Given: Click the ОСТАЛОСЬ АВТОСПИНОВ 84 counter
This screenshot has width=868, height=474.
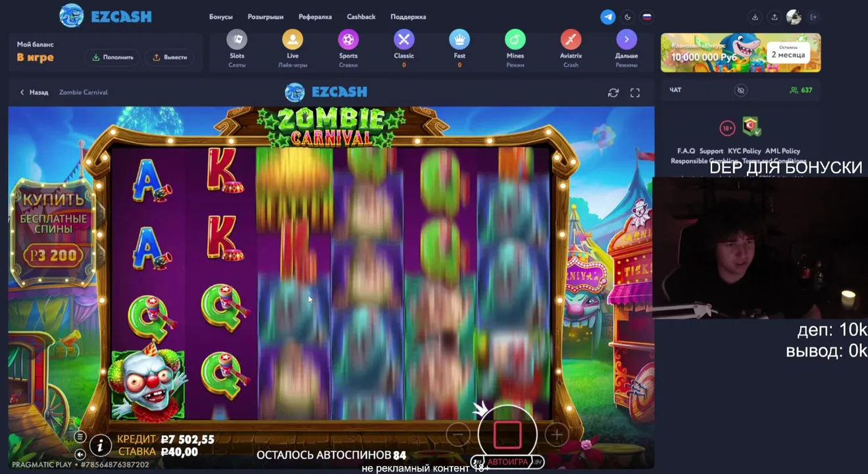Looking at the screenshot, I should (x=331, y=455).
